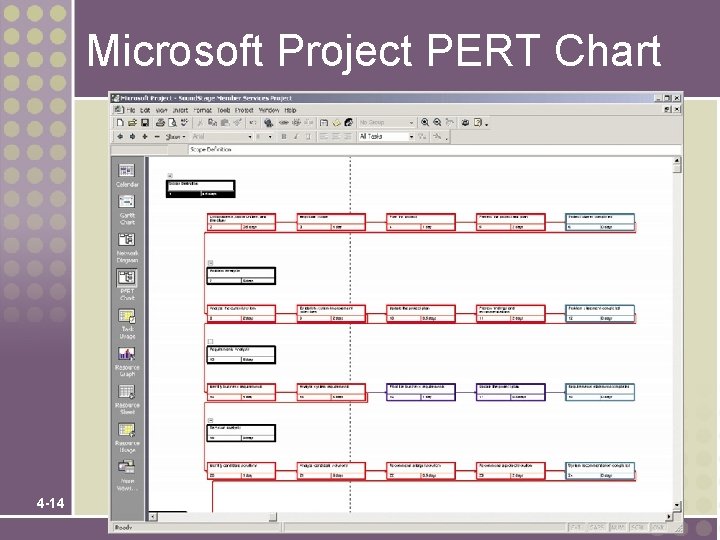Open the Show outline level dropdown
This screenshot has width=720, height=540.
175,136
